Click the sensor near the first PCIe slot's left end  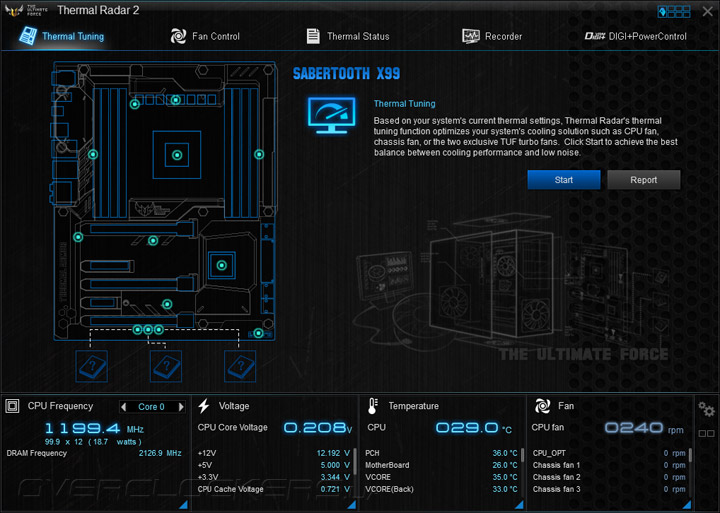78,237
